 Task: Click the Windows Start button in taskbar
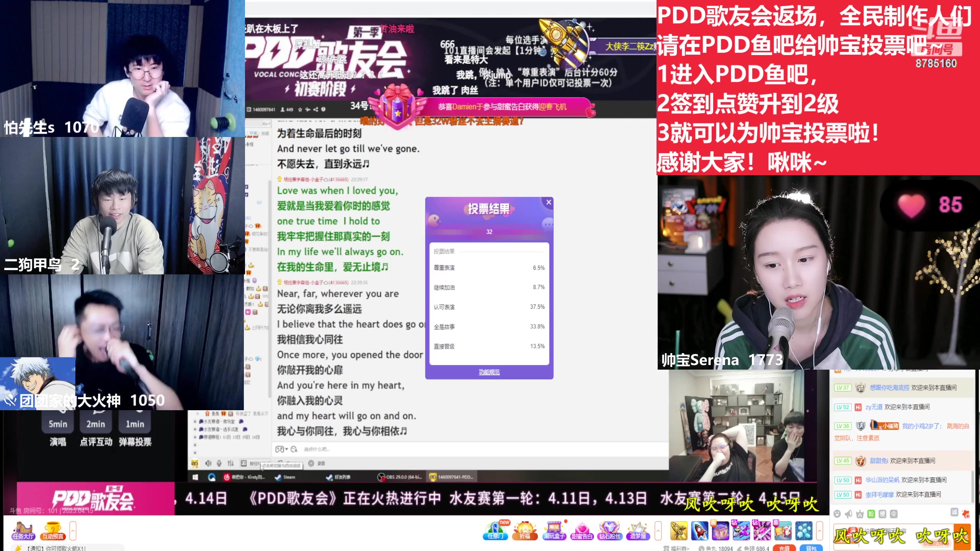click(195, 477)
